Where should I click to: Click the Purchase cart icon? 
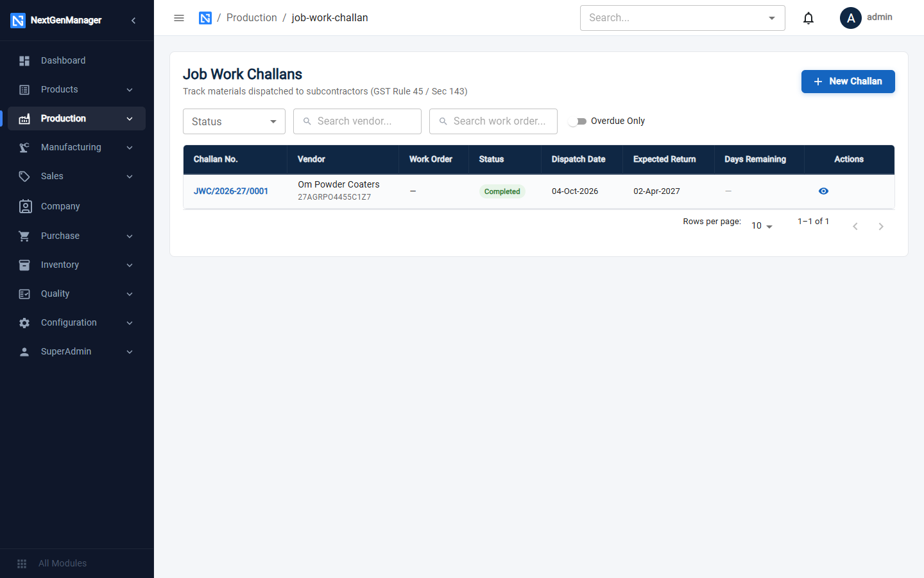pyautogui.click(x=24, y=236)
